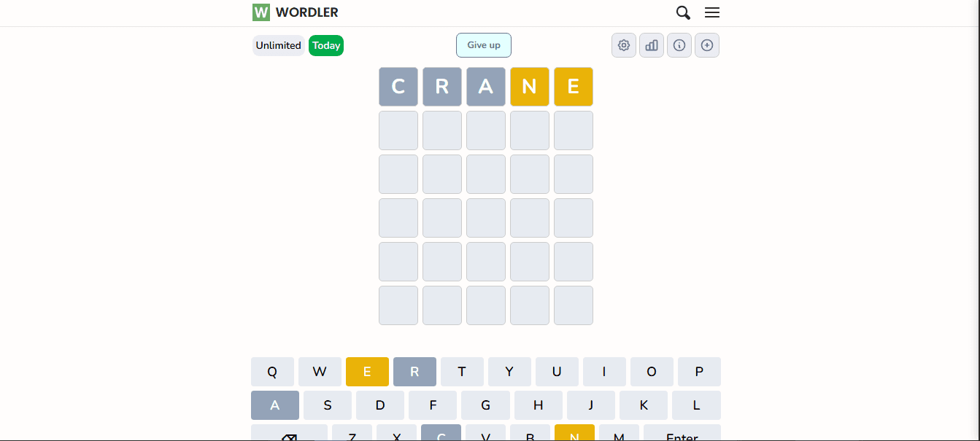Open the settings gear icon
The image size is (980, 441).
click(x=624, y=45)
